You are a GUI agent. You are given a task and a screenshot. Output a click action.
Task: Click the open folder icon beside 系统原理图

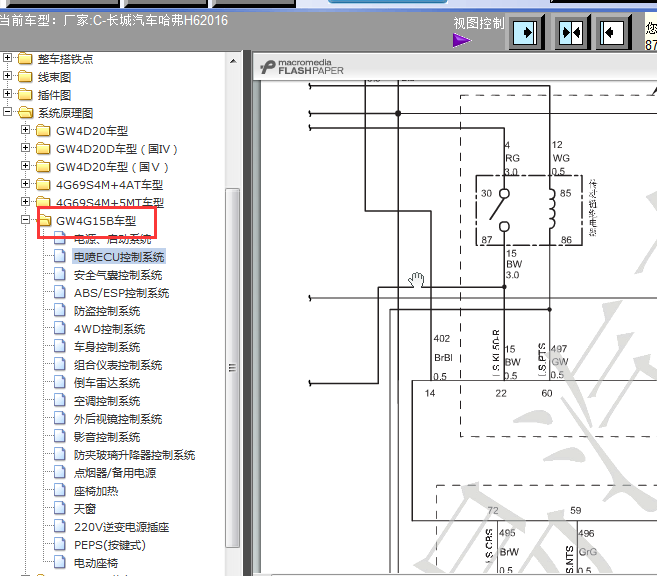point(26,112)
